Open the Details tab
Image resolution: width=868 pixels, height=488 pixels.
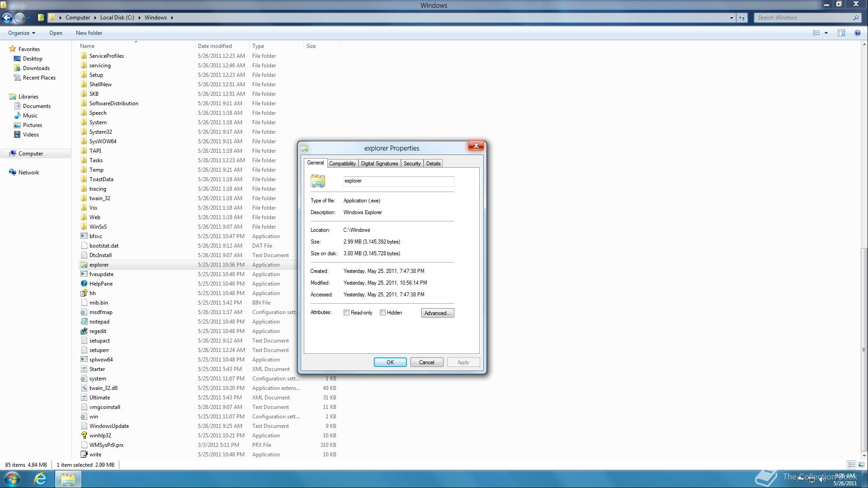click(x=433, y=164)
